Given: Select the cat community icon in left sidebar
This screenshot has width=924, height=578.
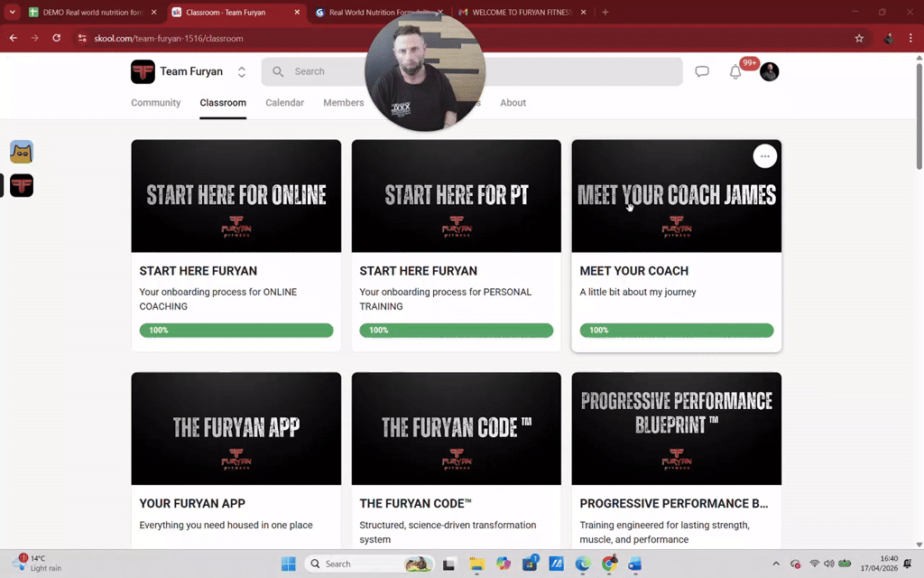Looking at the screenshot, I should coord(21,152).
